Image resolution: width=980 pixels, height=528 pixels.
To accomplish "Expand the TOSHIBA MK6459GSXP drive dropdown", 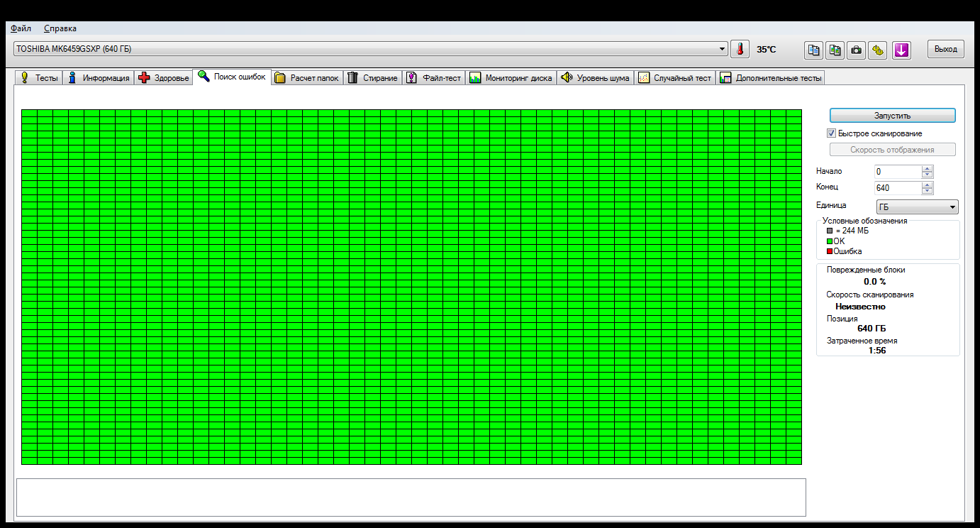I will pyautogui.click(x=723, y=49).
